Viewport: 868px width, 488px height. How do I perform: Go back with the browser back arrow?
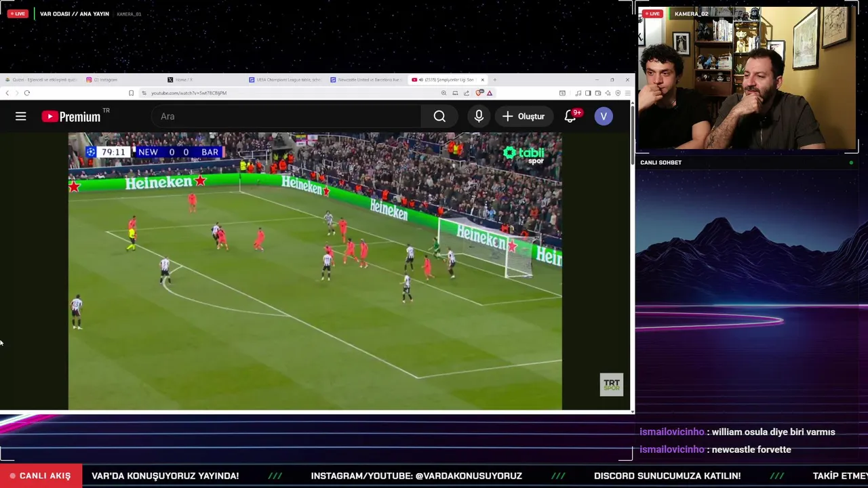[7, 93]
